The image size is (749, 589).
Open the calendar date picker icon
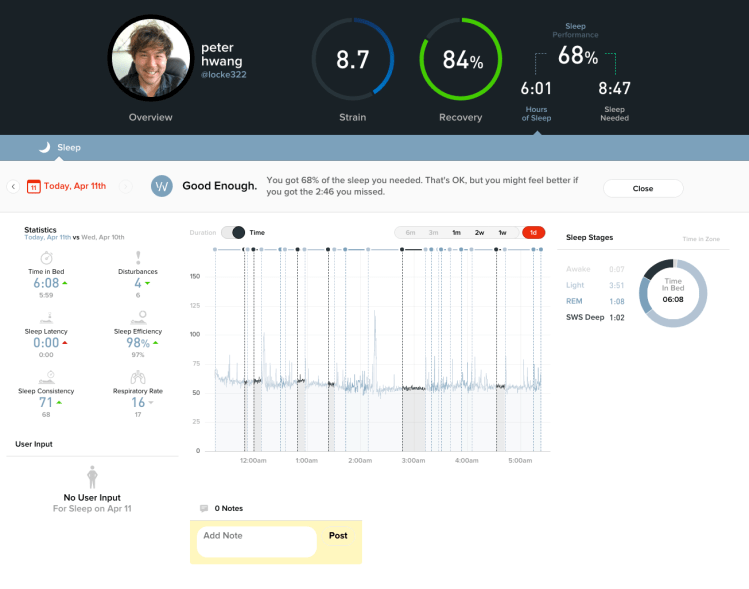[x=33, y=186]
